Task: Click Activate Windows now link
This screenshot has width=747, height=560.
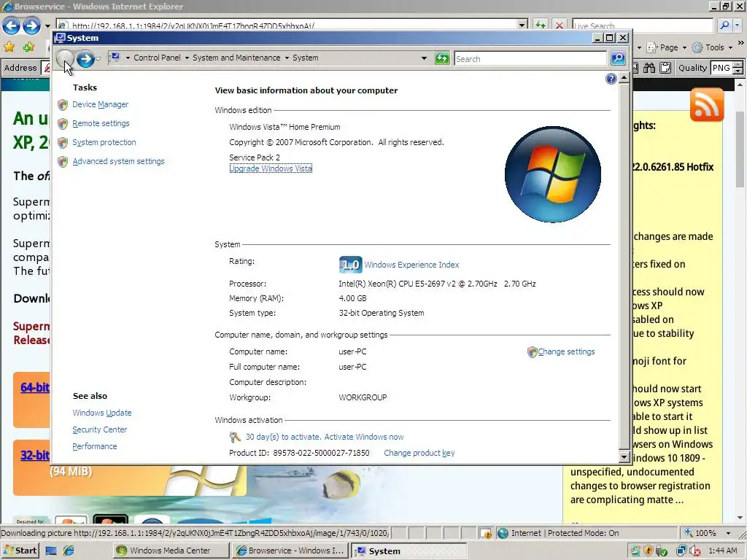Action: click(363, 437)
